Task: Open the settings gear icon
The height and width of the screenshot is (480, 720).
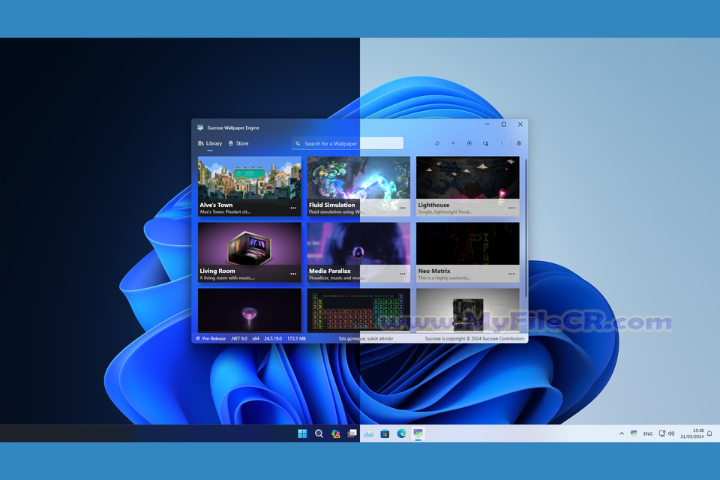Action: coord(519,143)
